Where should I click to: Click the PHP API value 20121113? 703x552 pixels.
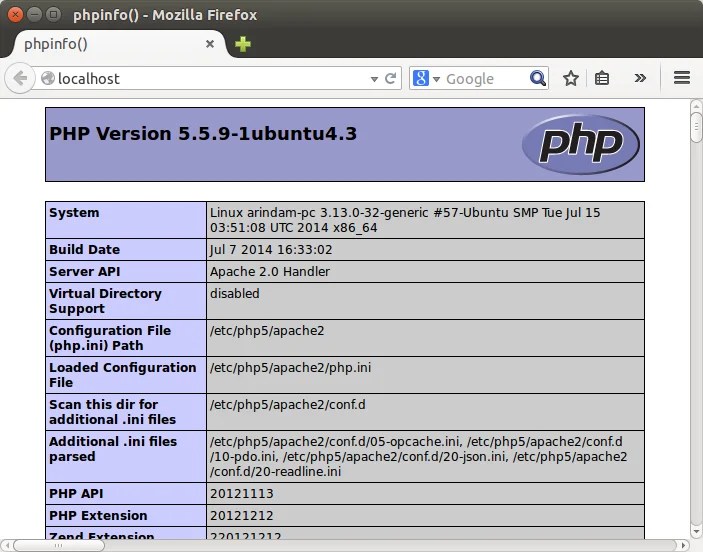pyautogui.click(x=242, y=494)
